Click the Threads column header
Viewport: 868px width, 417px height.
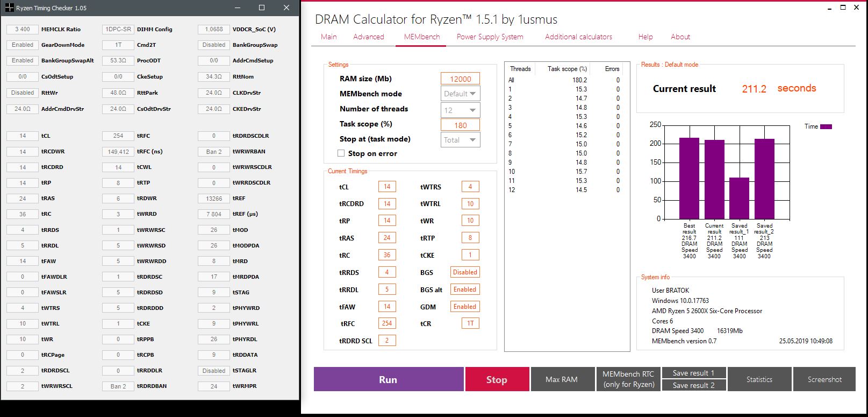pos(520,69)
